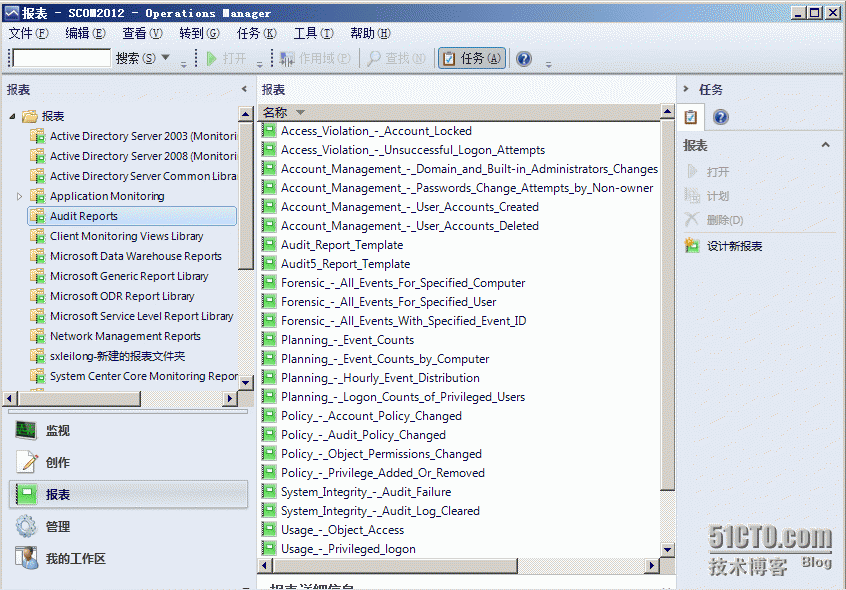Select Network Management Reports folder icon
846x590 pixels.
coord(38,336)
